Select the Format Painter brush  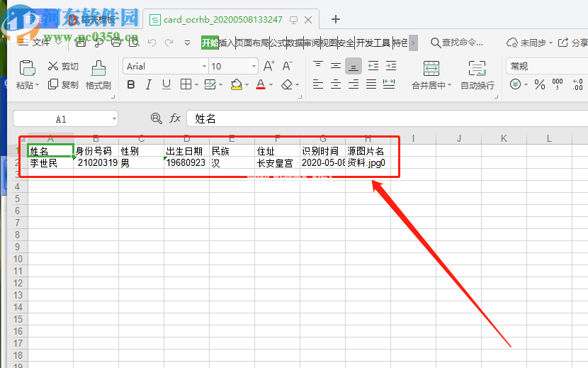point(98,68)
